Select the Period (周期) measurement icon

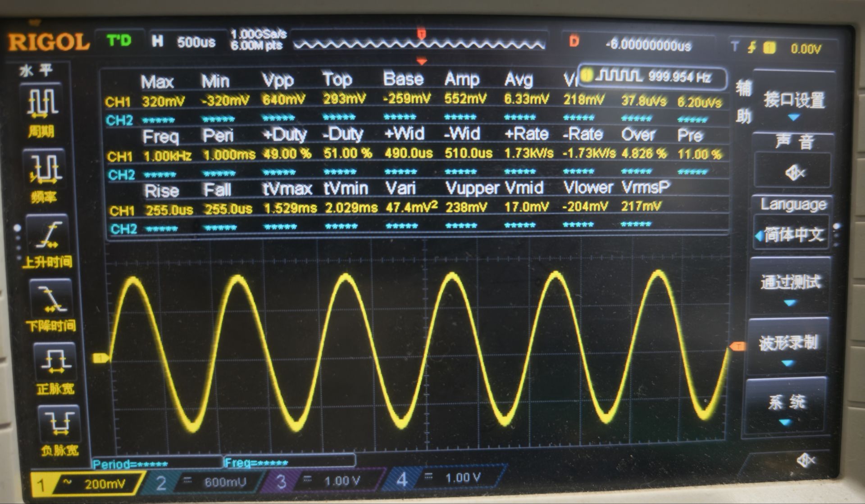pyautogui.click(x=43, y=102)
